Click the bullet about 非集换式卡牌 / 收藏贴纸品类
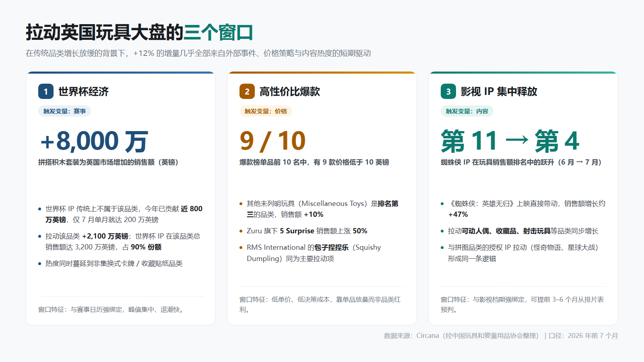Viewport: 644px width, 362px height. (x=110, y=263)
